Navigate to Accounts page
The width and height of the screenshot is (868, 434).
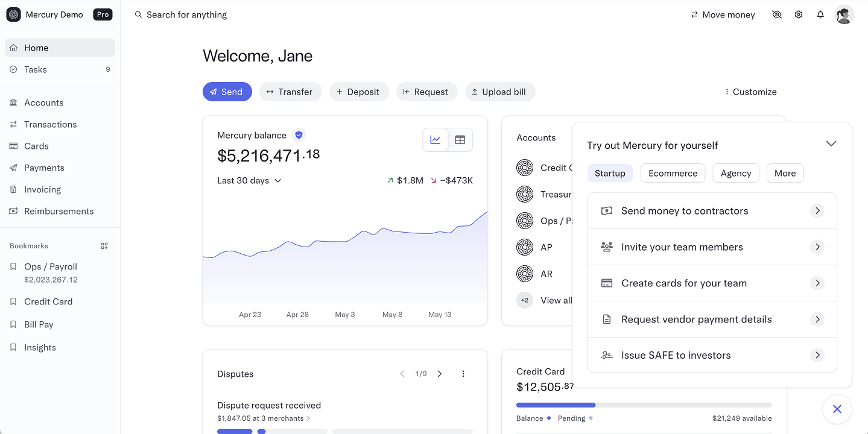click(60, 102)
